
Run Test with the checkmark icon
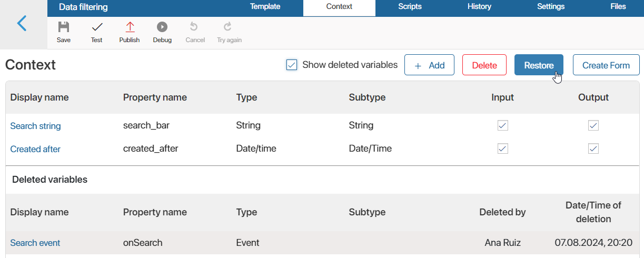click(97, 27)
